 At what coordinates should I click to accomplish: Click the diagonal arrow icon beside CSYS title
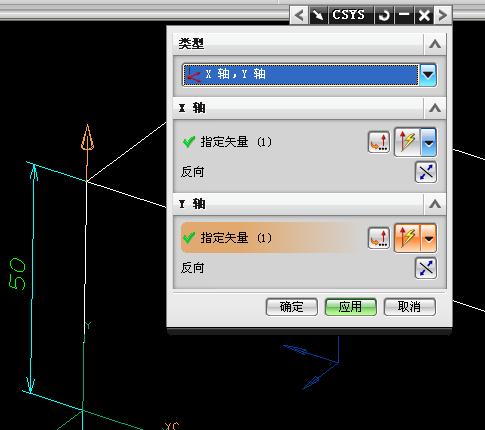[x=318, y=15]
